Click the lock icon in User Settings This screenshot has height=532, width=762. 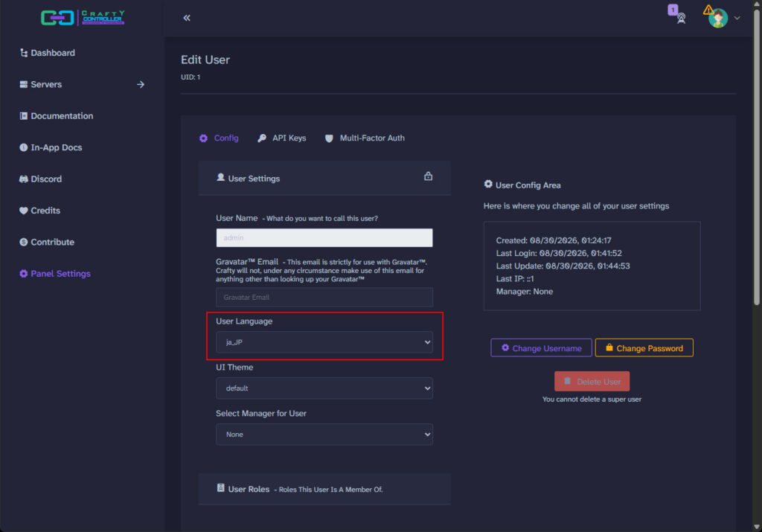[428, 176]
